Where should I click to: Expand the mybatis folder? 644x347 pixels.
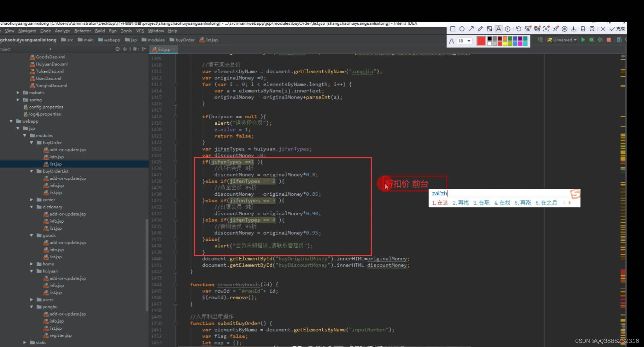(x=18, y=93)
